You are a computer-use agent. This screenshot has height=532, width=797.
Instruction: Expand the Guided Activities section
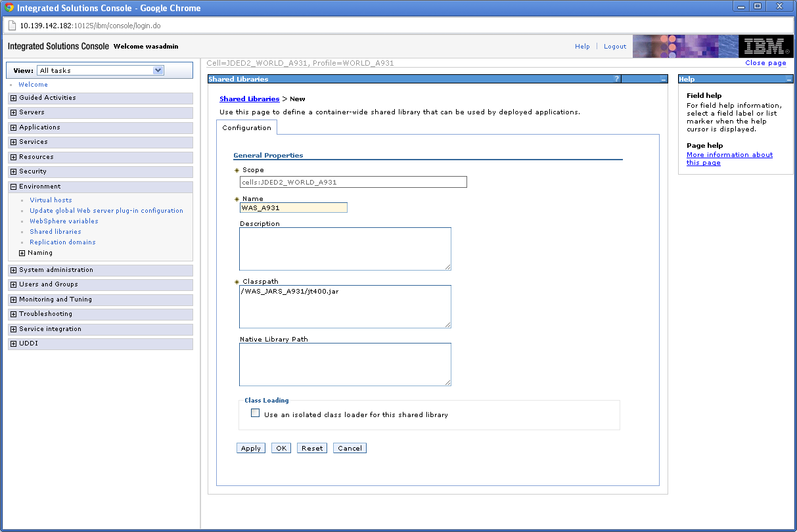click(14, 98)
